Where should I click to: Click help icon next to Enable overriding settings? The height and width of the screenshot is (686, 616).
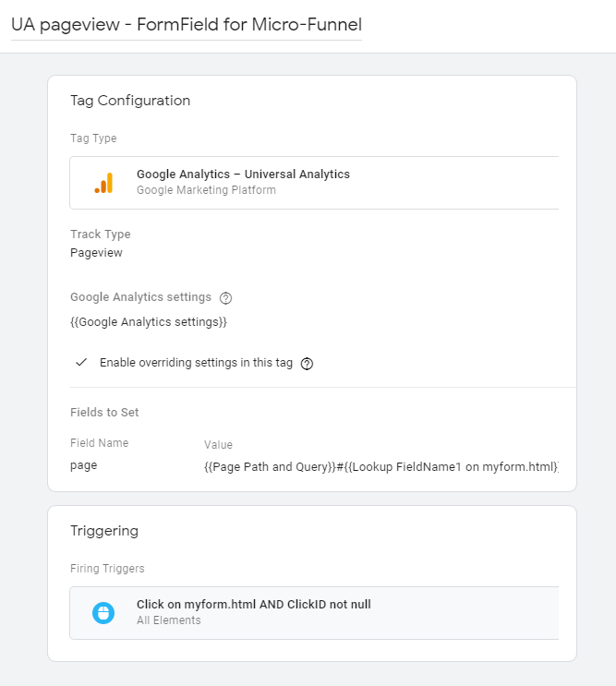(x=308, y=364)
